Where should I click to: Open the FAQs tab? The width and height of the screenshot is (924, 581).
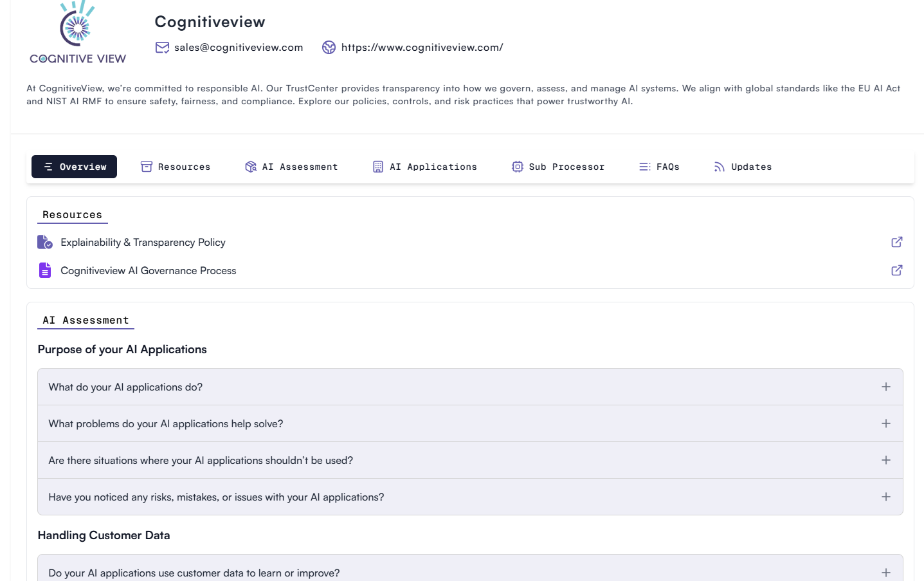[660, 167]
